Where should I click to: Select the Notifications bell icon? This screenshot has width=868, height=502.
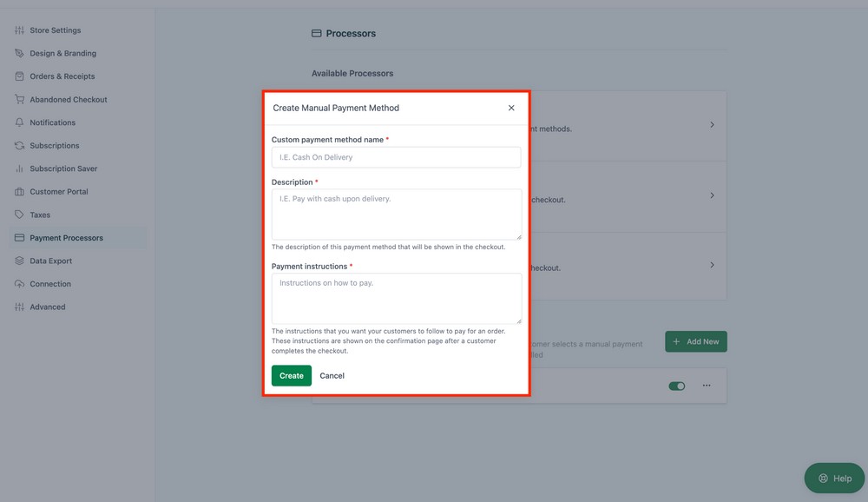click(19, 122)
